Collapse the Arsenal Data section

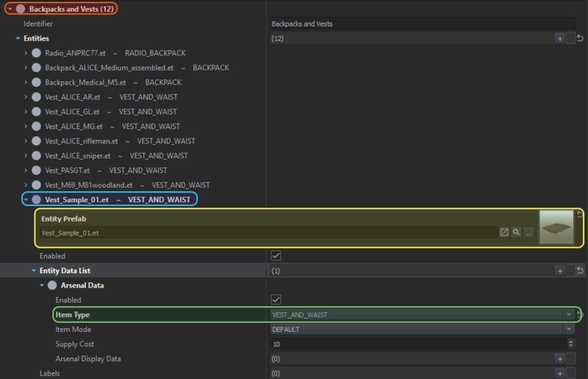click(x=42, y=286)
